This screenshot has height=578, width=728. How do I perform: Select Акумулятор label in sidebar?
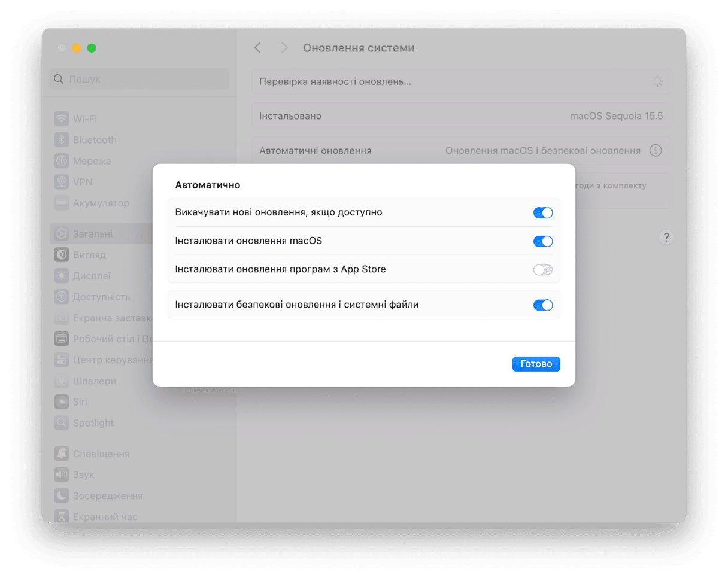pyautogui.click(x=101, y=203)
